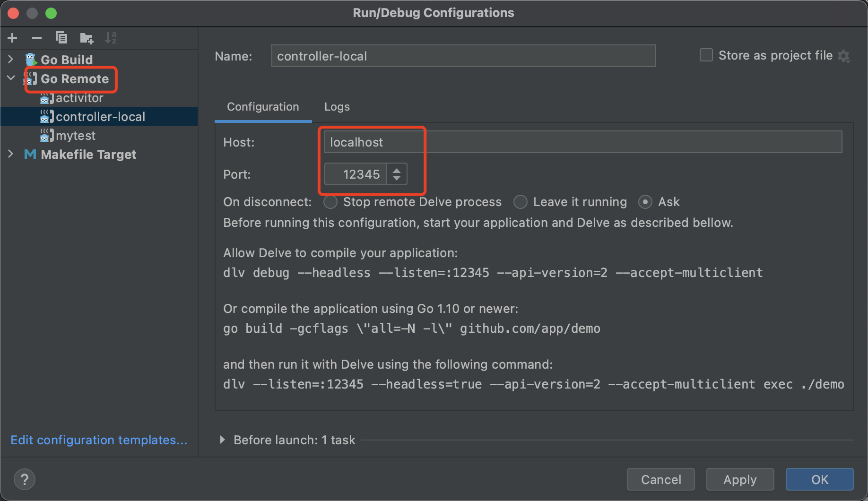Click the mytest configuration icon

click(x=46, y=135)
